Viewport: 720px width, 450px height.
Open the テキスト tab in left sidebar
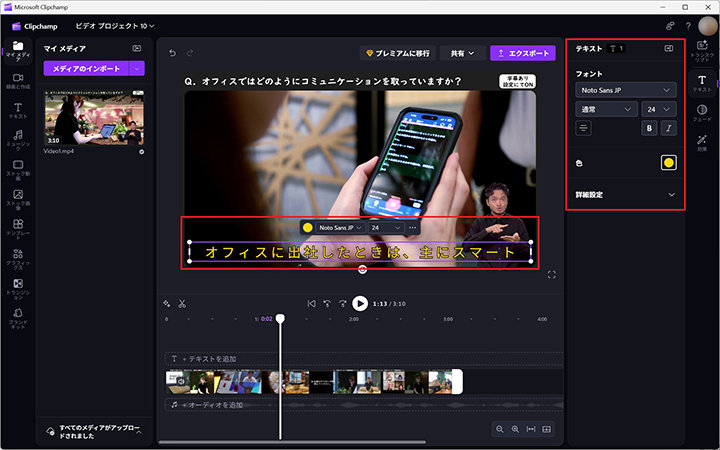click(x=18, y=111)
